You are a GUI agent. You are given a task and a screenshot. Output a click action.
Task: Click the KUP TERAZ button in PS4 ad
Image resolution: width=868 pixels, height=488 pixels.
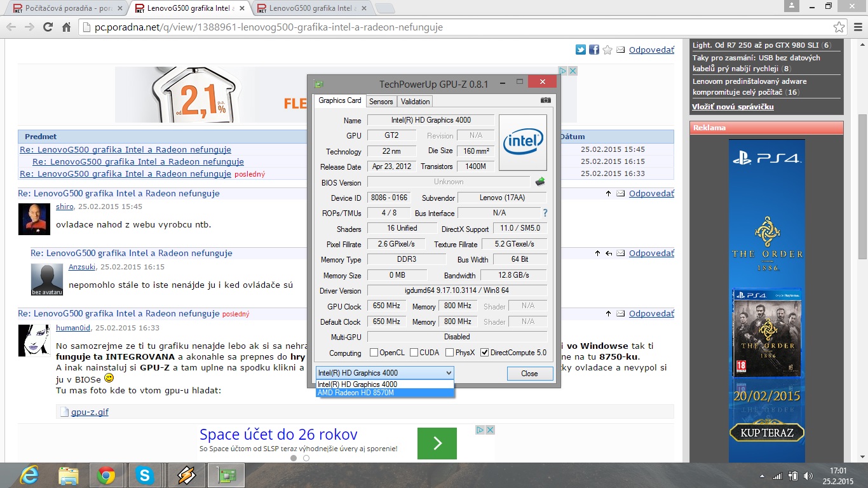coord(766,433)
